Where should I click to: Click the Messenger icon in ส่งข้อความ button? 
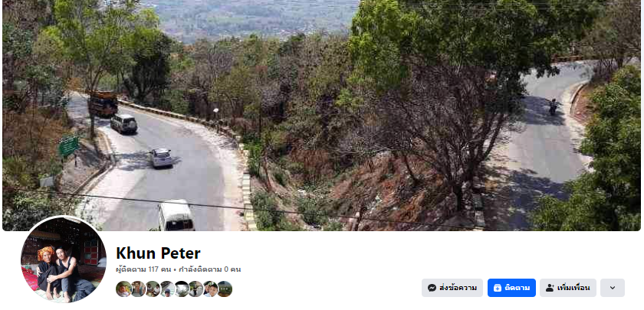(x=432, y=288)
